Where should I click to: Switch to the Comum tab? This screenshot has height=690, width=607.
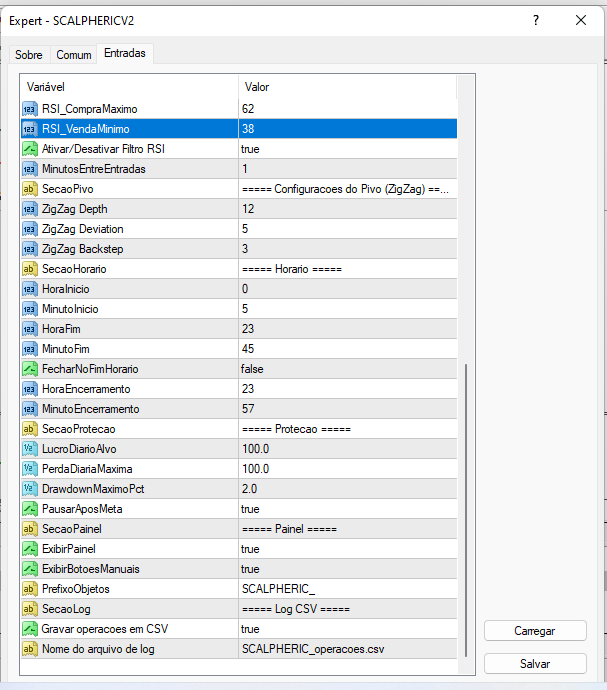74,55
